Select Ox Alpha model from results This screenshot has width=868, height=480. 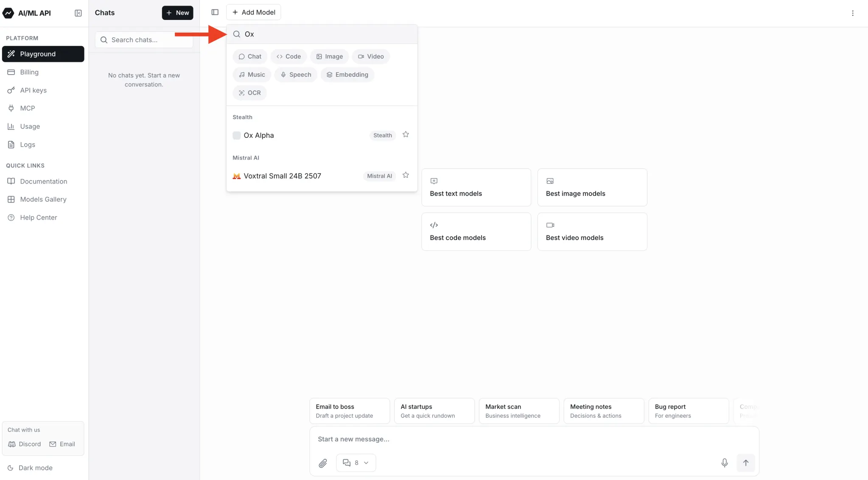pyautogui.click(x=322, y=135)
